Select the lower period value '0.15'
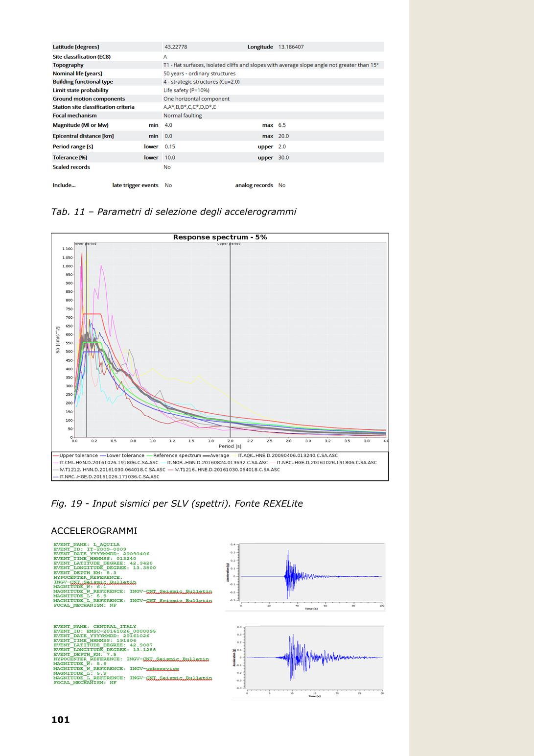Screen dimensions: 534x756 click(170, 147)
